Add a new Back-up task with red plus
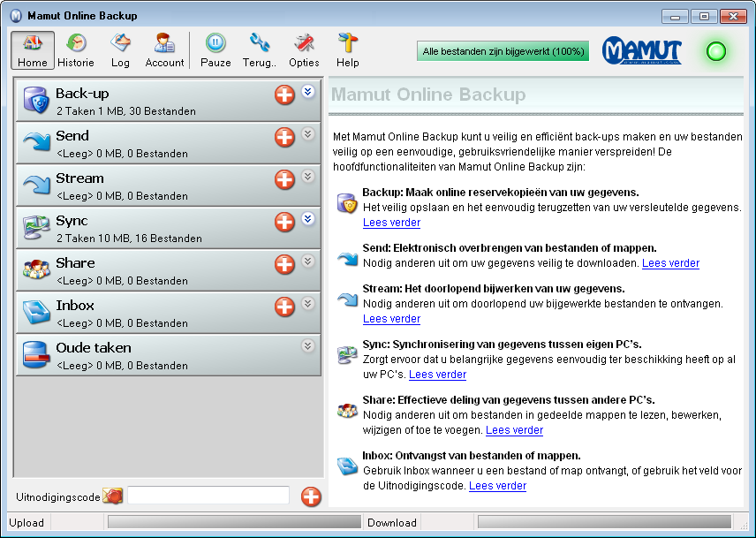Viewport: 756px width, 538px height. (284, 95)
